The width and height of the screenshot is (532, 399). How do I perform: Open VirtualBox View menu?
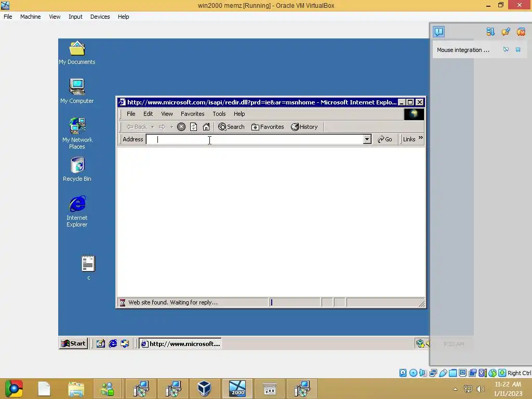pyautogui.click(x=55, y=17)
